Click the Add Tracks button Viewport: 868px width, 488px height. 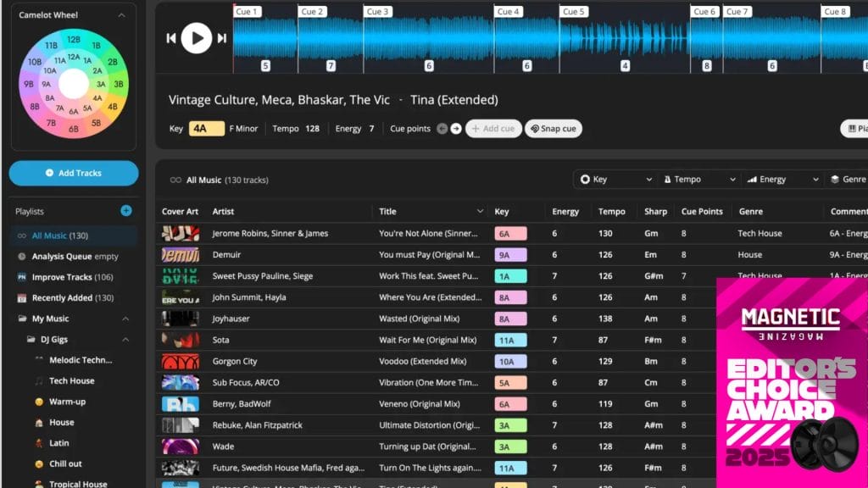pos(74,173)
